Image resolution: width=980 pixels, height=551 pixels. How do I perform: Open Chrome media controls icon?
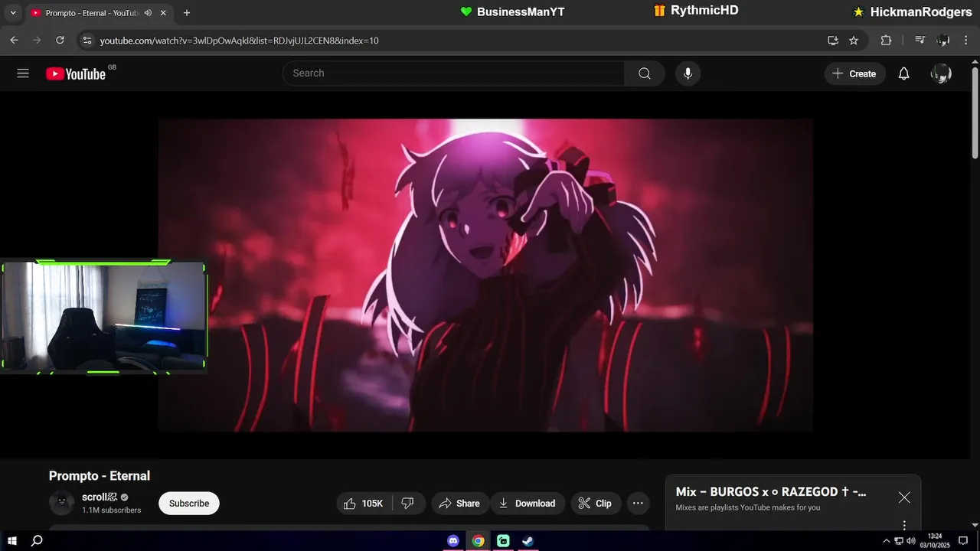pos(920,41)
